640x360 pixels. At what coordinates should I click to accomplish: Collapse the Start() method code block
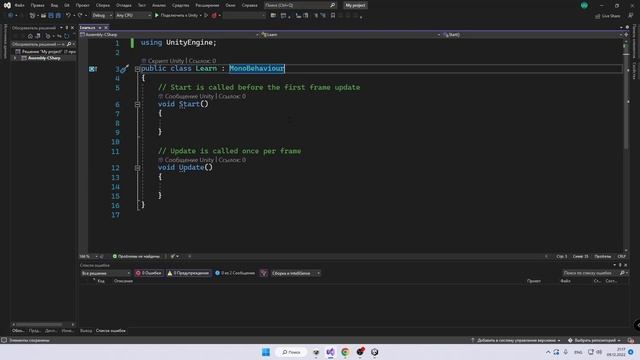point(138,104)
